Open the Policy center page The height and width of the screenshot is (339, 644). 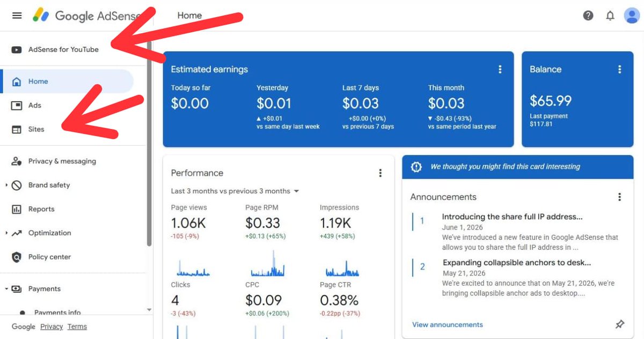[49, 257]
